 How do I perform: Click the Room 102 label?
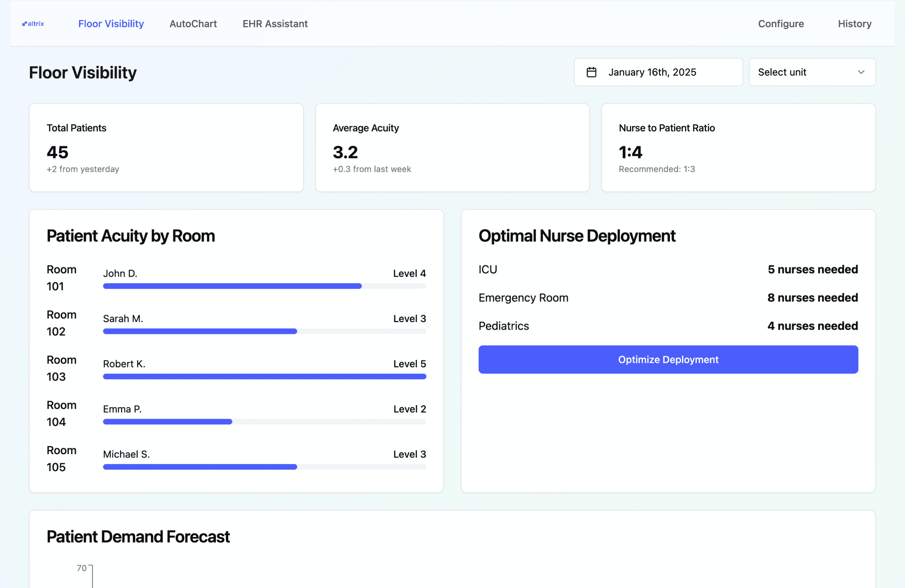pyautogui.click(x=62, y=323)
